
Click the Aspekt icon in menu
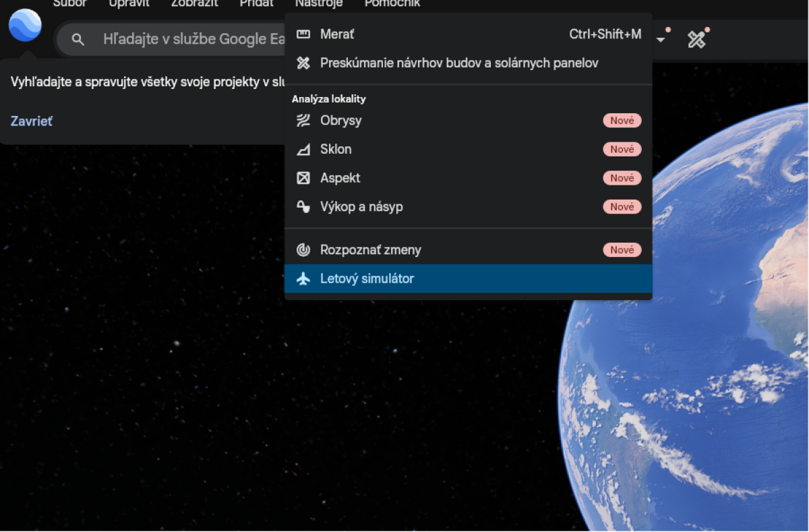[303, 178]
